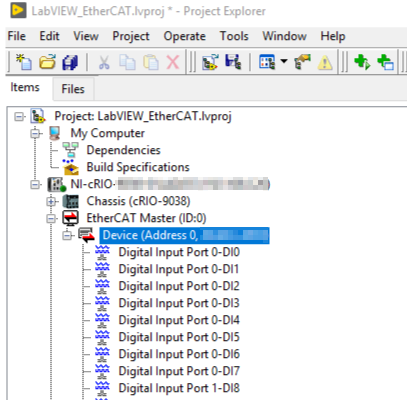Select Digital Input Port 0-DI6

coord(179,354)
